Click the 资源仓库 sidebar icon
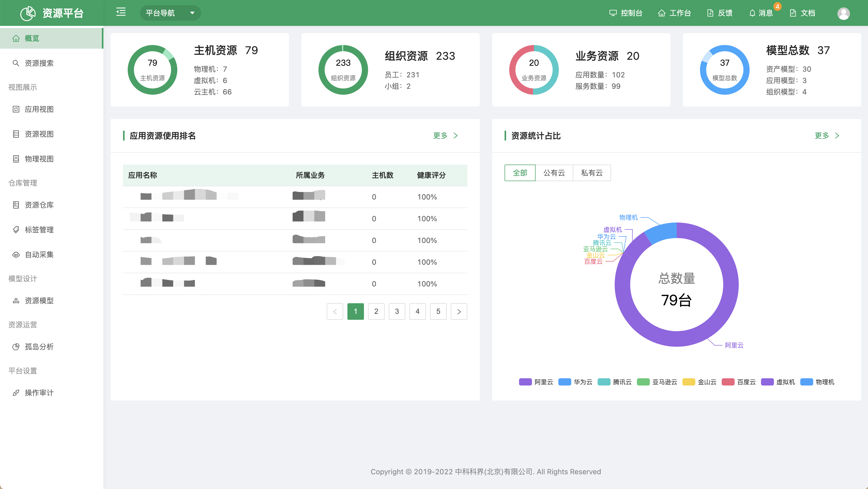The image size is (868, 489). point(16,205)
